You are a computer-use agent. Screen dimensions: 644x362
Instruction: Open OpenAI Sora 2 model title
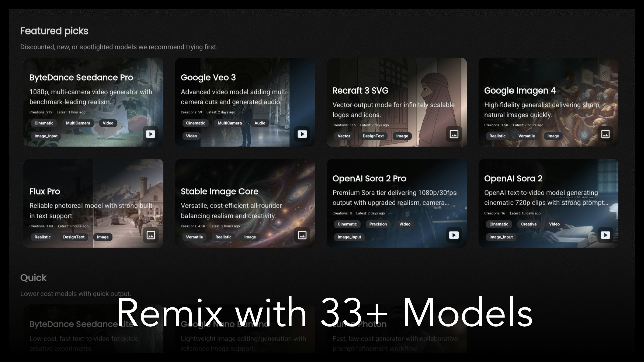pos(513,178)
